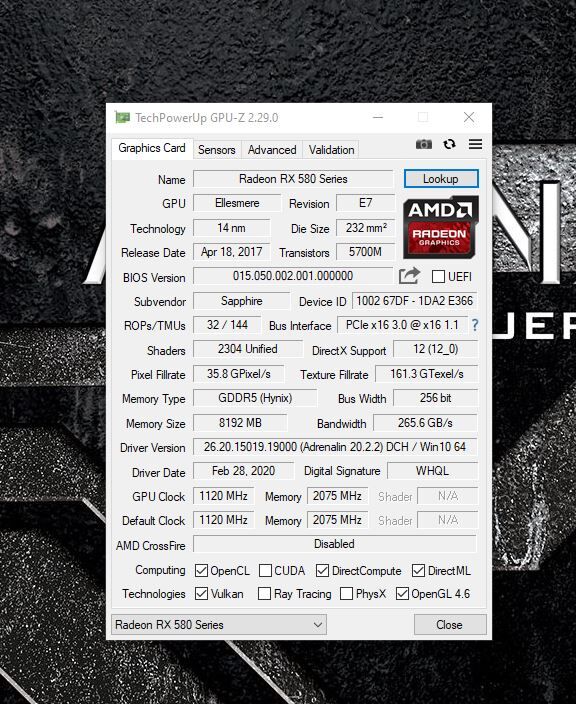
Task: Click the Device ID 1002 67DF value
Action: [x=414, y=301]
